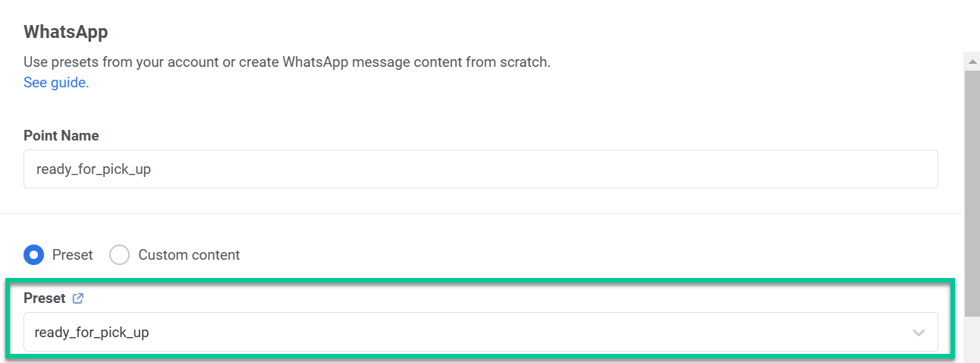
Task: Click the chevron arrow in Preset dropdown
Action: [x=919, y=333]
